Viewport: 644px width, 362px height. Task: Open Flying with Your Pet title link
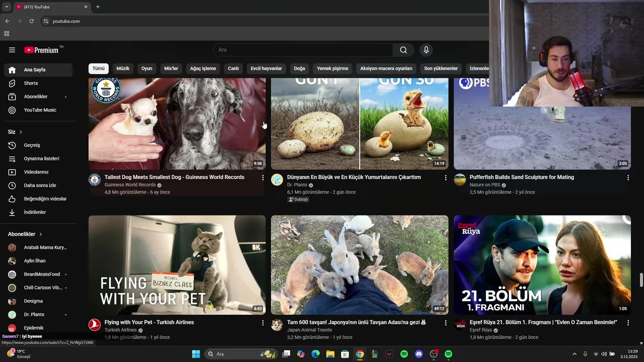149,322
